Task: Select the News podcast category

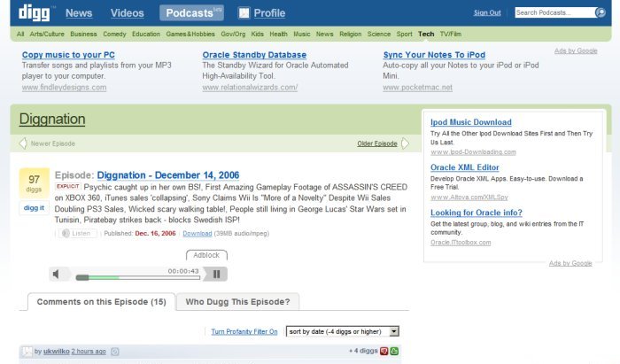Action: 324,34
